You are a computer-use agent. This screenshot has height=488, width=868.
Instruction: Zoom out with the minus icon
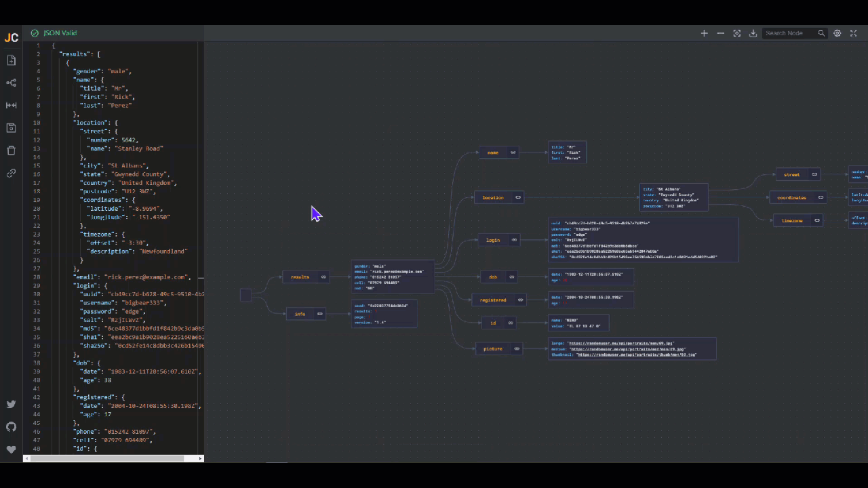(720, 33)
